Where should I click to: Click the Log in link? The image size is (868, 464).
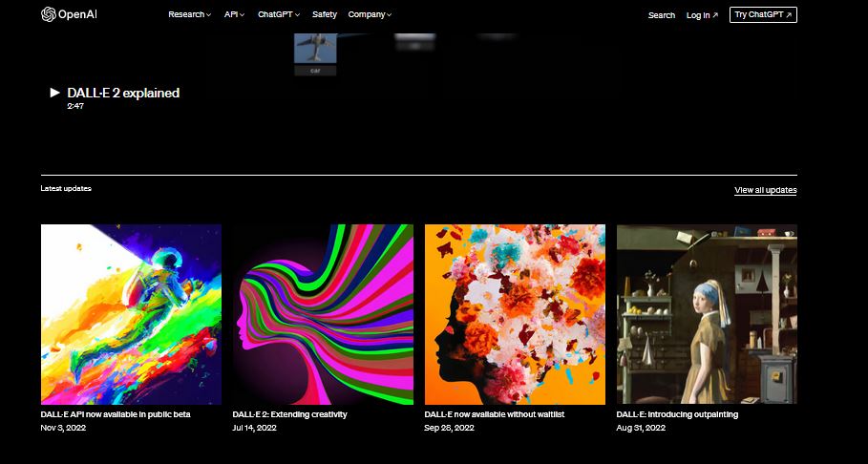point(702,15)
